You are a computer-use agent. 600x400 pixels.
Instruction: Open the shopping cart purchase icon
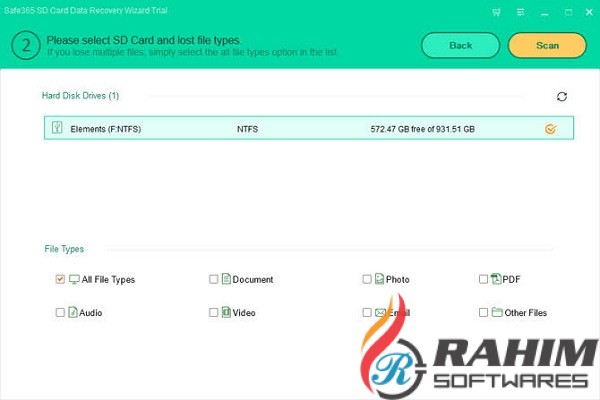[496, 12]
